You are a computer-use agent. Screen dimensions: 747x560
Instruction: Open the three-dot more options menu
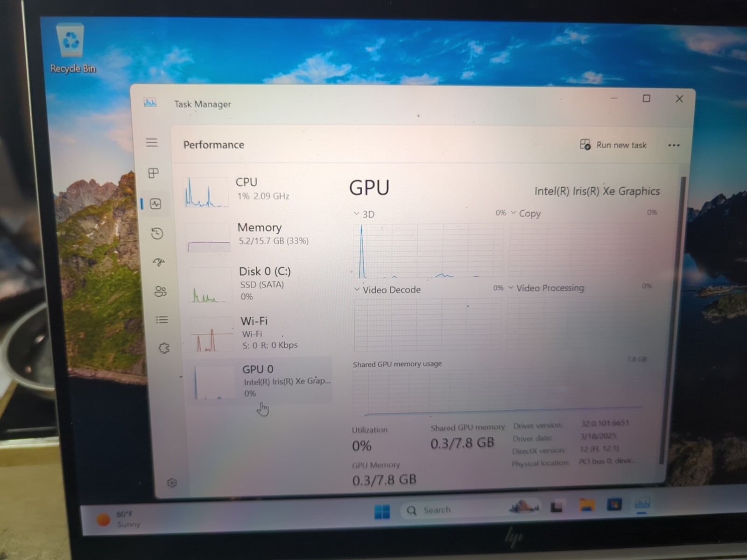pos(674,145)
